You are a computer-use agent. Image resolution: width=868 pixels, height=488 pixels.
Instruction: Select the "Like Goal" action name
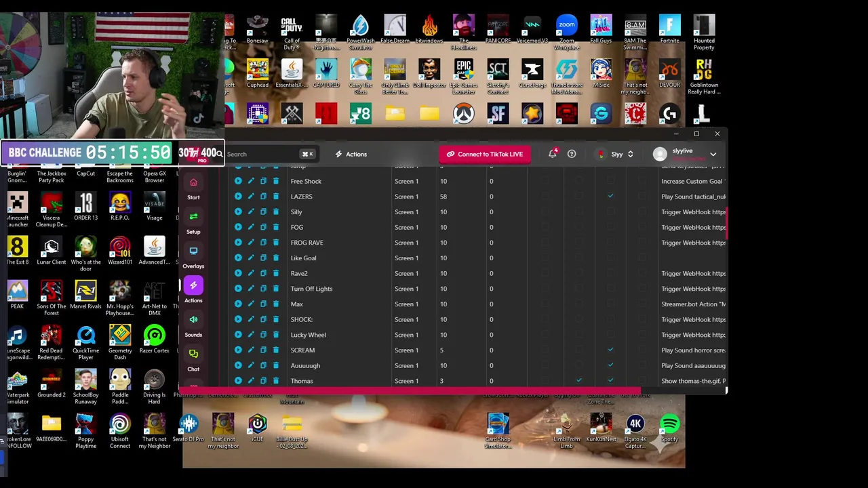click(303, 258)
